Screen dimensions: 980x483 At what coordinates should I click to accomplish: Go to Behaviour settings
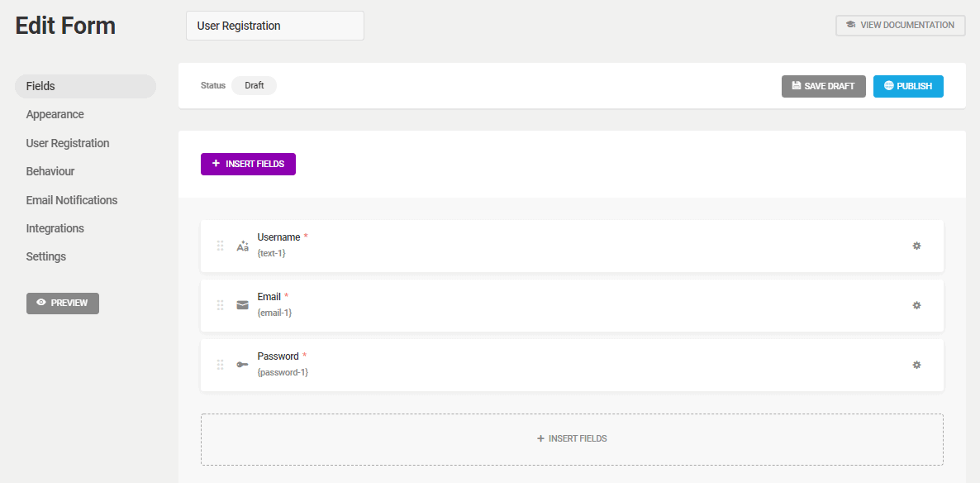[x=50, y=171]
